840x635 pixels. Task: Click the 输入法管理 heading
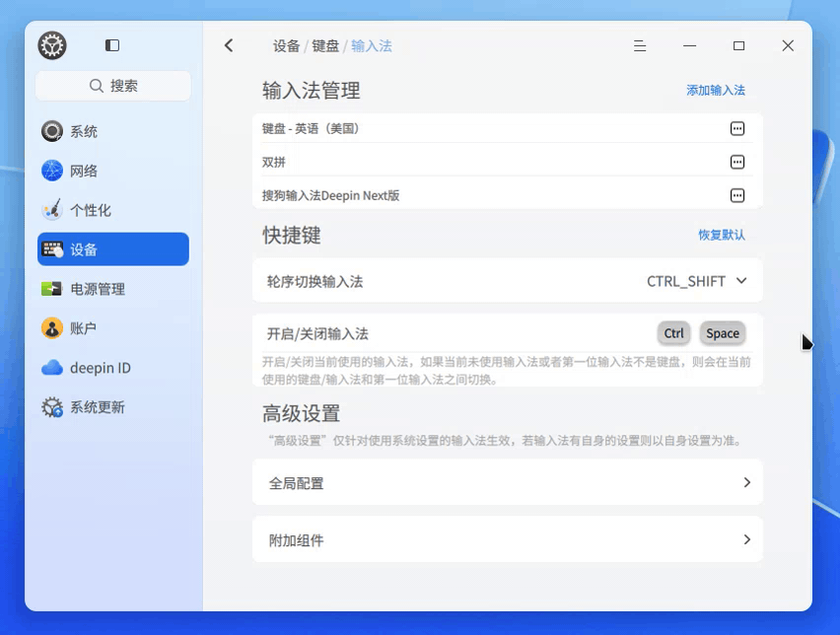tap(311, 91)
